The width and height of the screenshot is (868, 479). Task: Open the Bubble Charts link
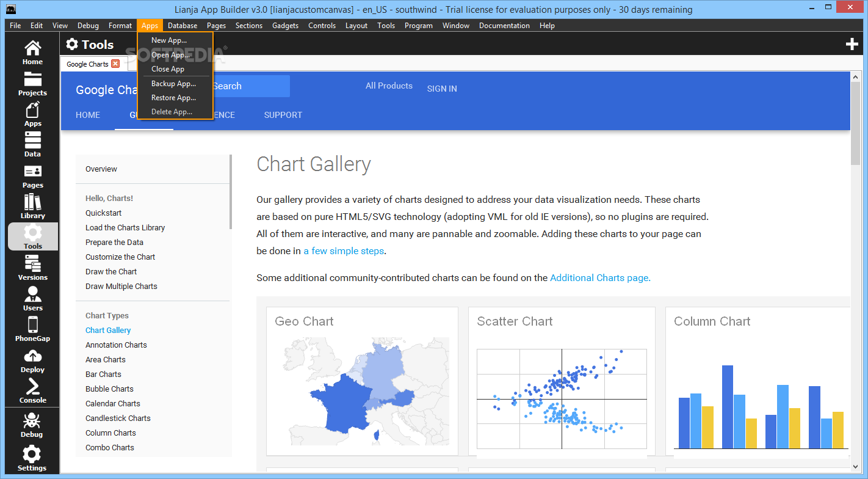point(109,389)
